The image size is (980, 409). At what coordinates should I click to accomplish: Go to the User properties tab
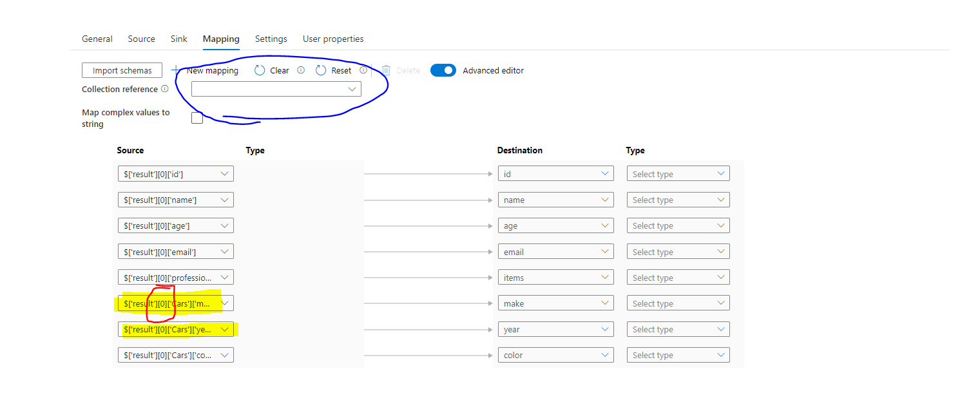tap(333, 39)
